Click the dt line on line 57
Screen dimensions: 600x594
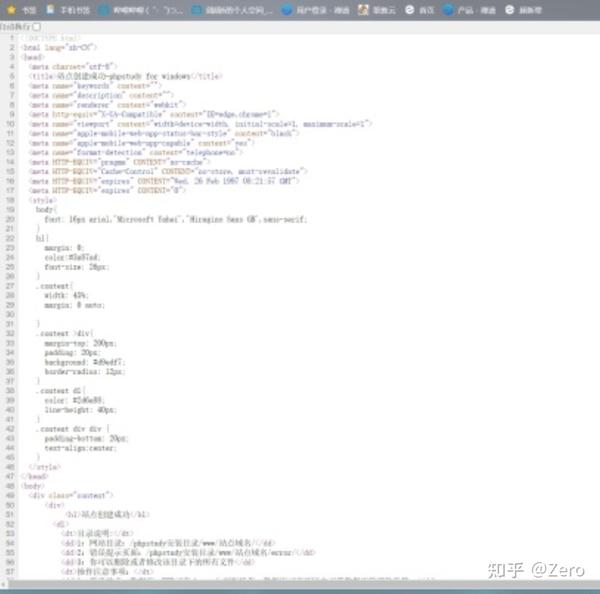(107, 571)
